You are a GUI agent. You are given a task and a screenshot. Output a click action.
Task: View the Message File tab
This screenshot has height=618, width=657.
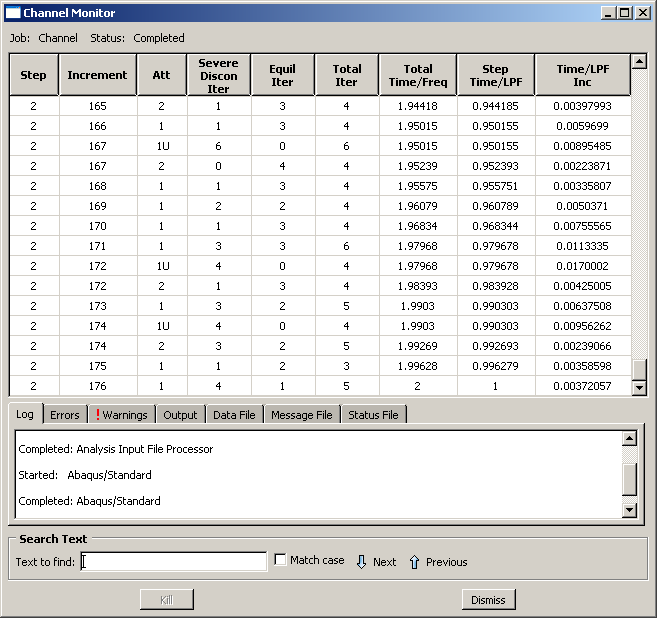tap(301, 415)
